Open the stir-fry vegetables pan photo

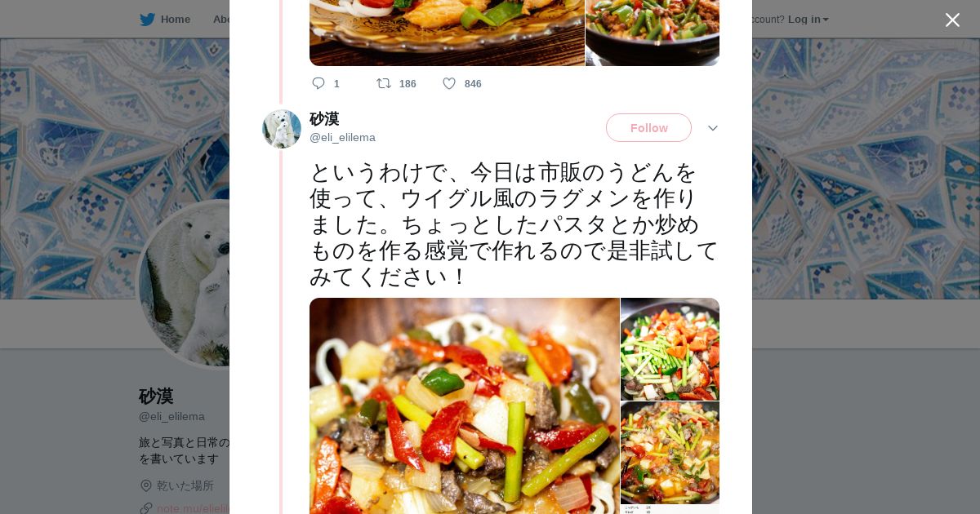click(670, 349)
